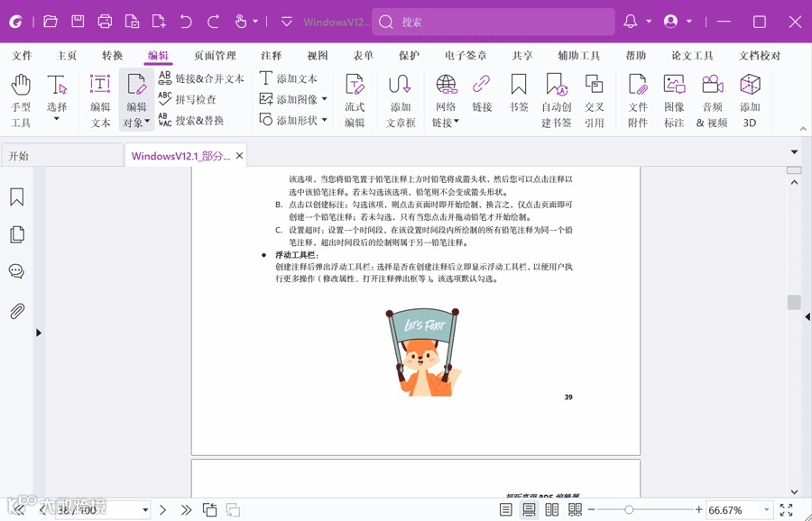Click the Print icon
Image resolution: width=812 pixels, height=521 pixels.
tap(105, 22)
